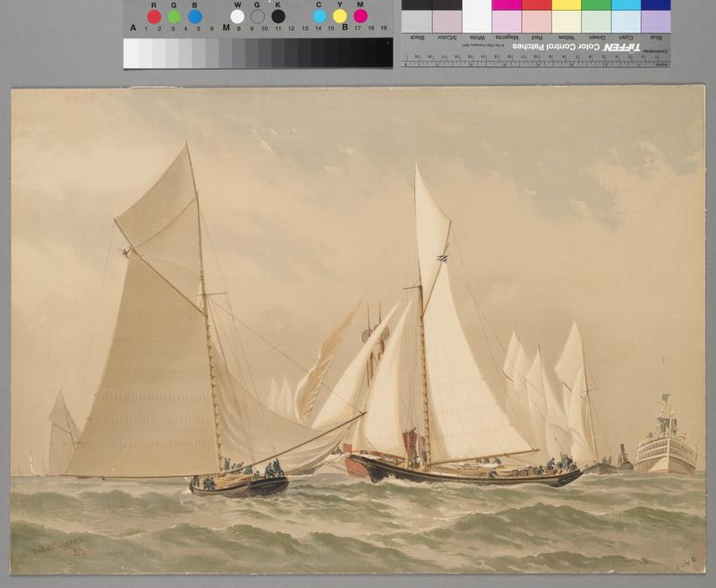This screenshot has height=588, width=716.
Task: Click the green circle on the color chart
Action: 174,17
